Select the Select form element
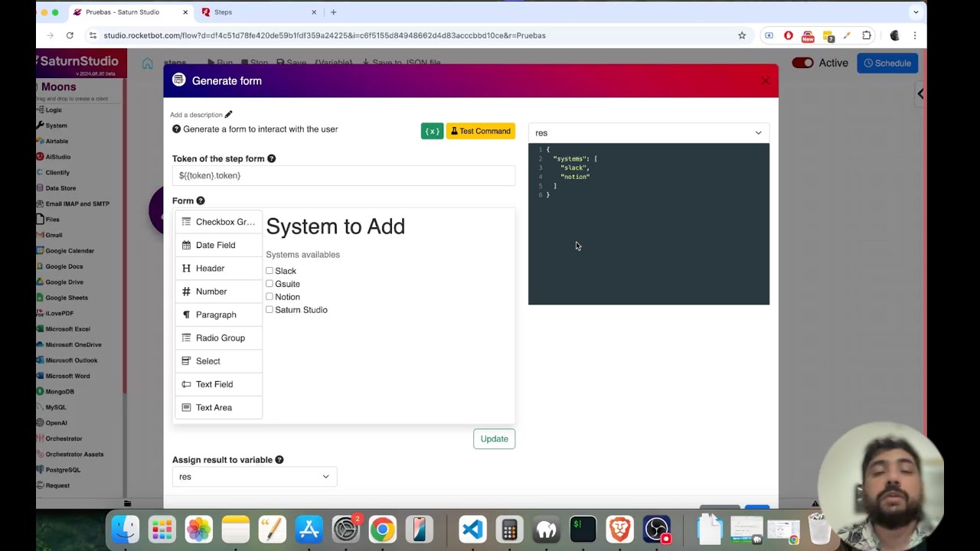This screenshot has height=551, width=980. click(218, 361)
